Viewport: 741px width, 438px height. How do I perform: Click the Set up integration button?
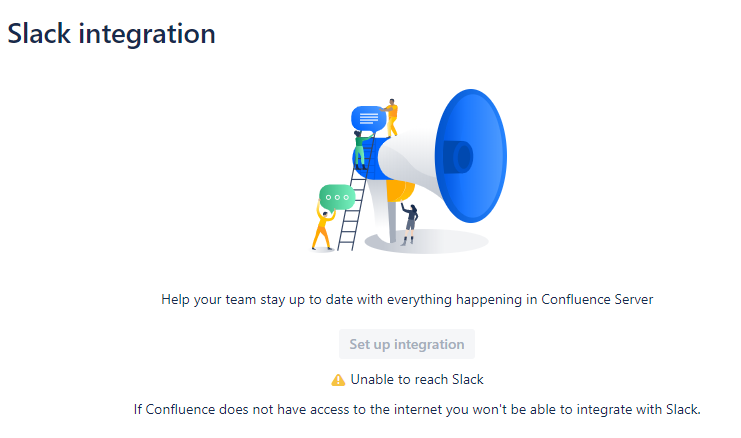click(406, 344)
